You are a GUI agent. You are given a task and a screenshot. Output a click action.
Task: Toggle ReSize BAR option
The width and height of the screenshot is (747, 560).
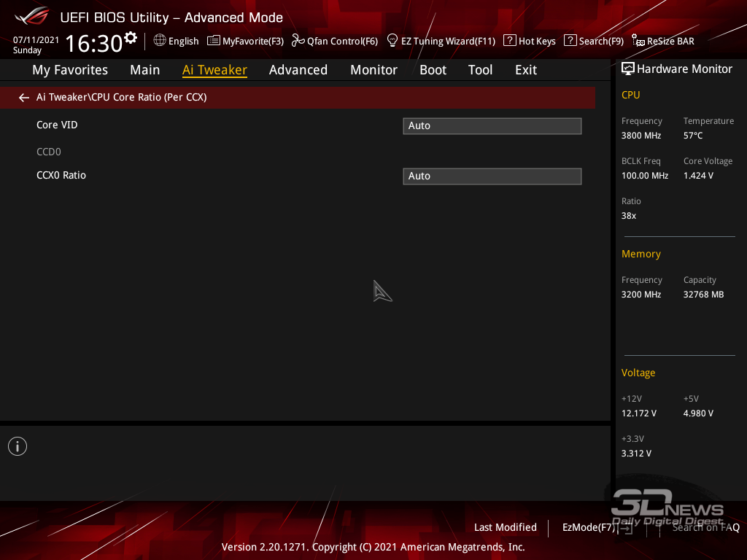pyautogui.click(x=663, y=41)
